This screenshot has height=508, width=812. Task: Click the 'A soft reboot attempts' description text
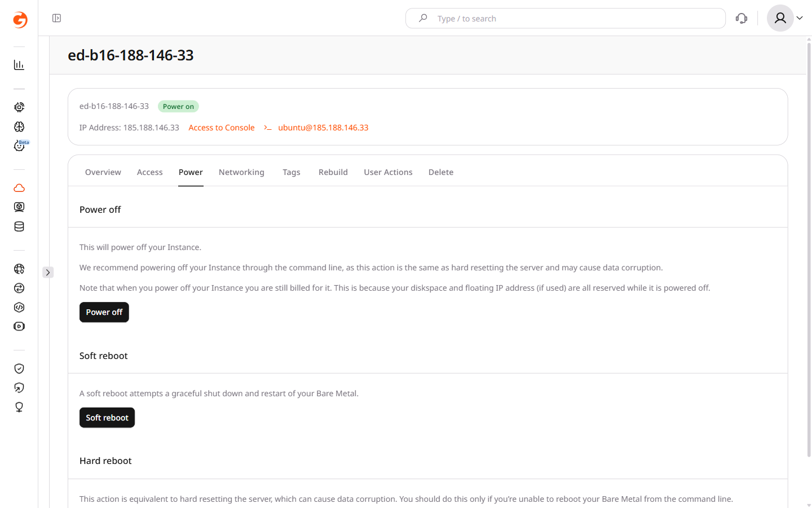coord(219,393)
